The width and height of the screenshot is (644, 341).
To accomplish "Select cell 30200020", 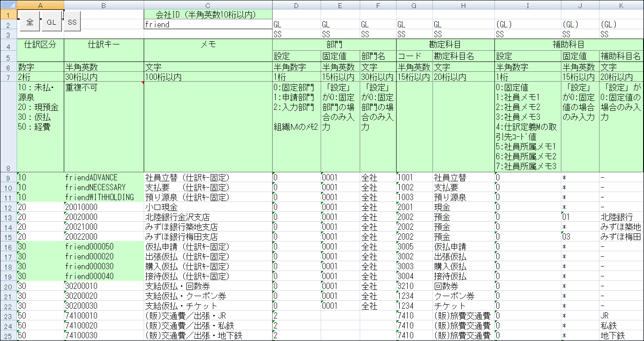I will click(104, 296).
